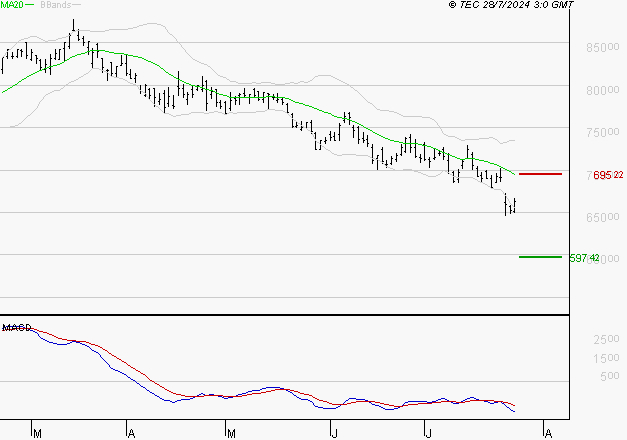Click the green support level line
This screenshot has width=627, height=440.
540,257
